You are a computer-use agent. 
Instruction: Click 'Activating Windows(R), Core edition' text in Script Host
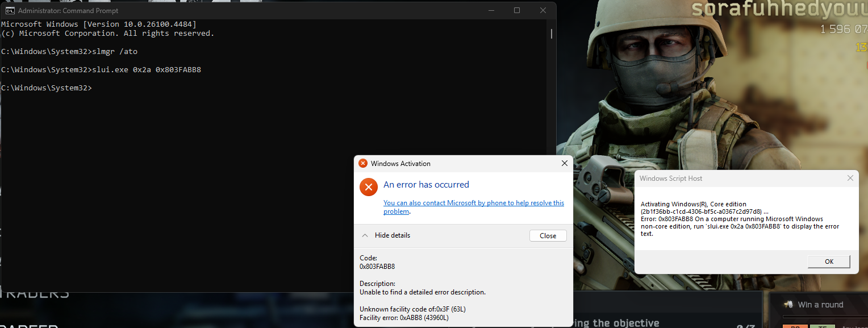(694, 204)
